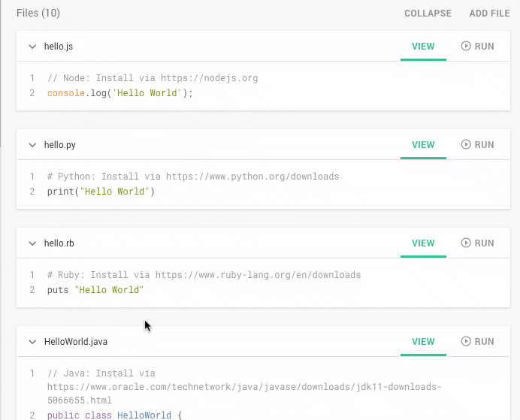
Task: Click the RUN button for hello.rb
Action: (x=478, y=243)
